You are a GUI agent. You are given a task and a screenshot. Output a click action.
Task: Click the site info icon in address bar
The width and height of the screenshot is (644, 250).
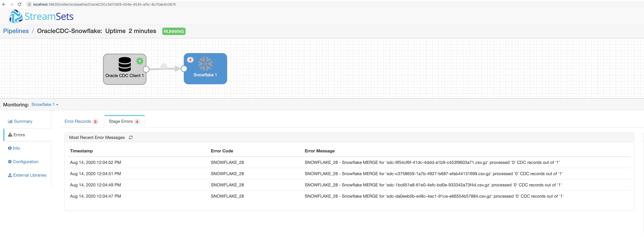29,4
